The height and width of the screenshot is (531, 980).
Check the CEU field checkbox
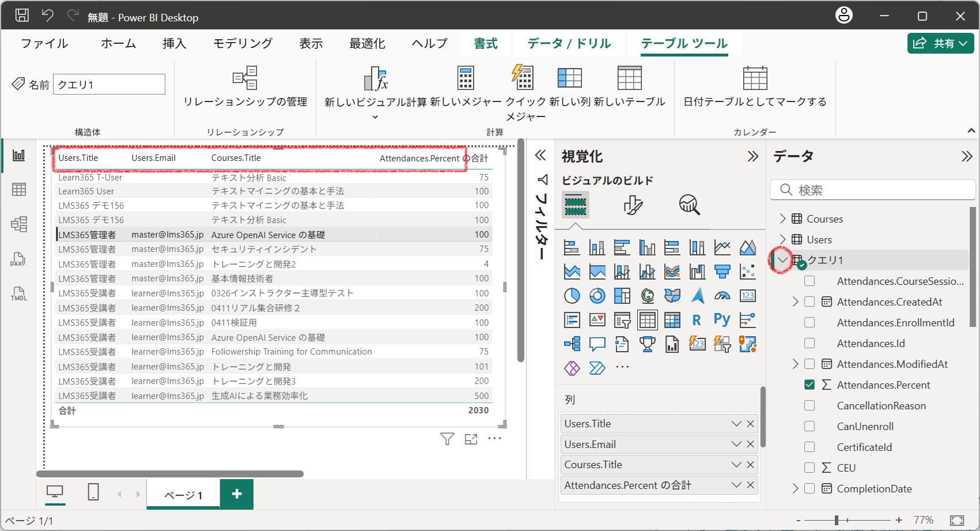coord(810,468)
